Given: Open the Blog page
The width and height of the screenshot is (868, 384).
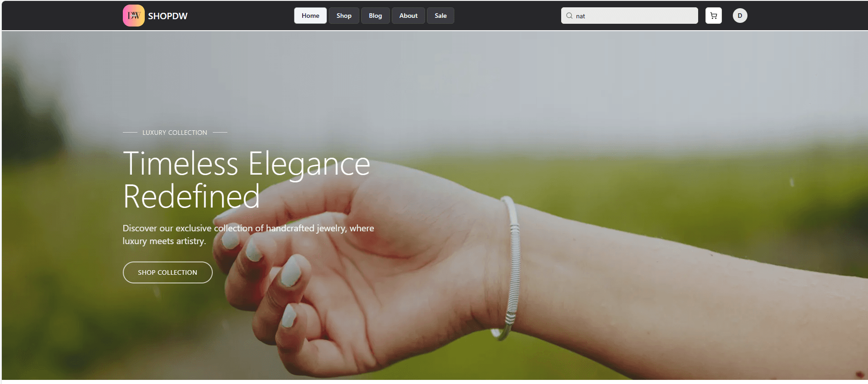Looking at the screenshot, I should point(375,16).
